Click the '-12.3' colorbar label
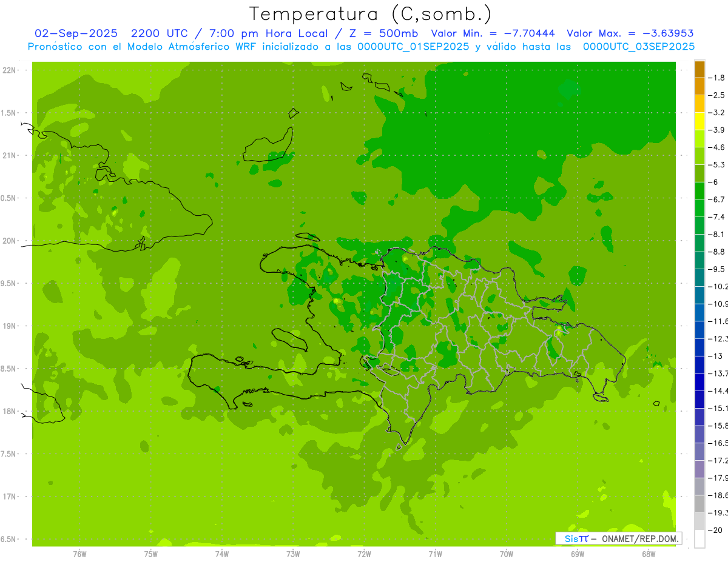 (718, 338)
